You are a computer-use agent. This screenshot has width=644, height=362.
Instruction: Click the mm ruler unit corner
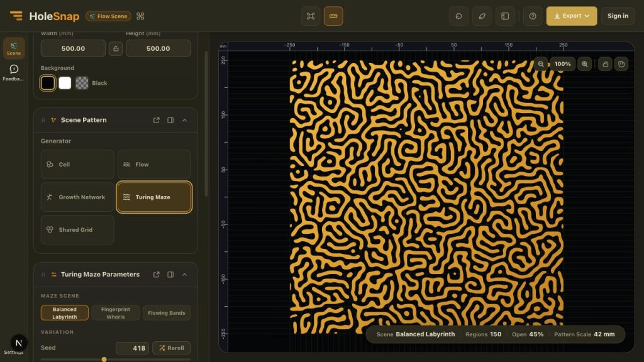tap(223, 46)
